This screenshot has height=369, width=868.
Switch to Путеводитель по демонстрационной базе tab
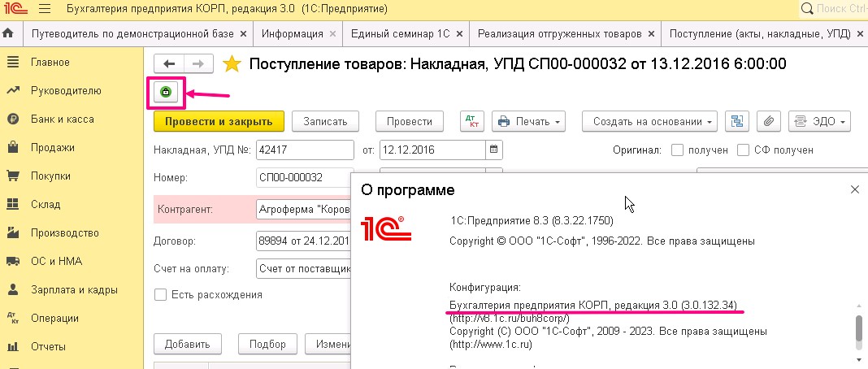pyautogui.click(x=132, y=34)
